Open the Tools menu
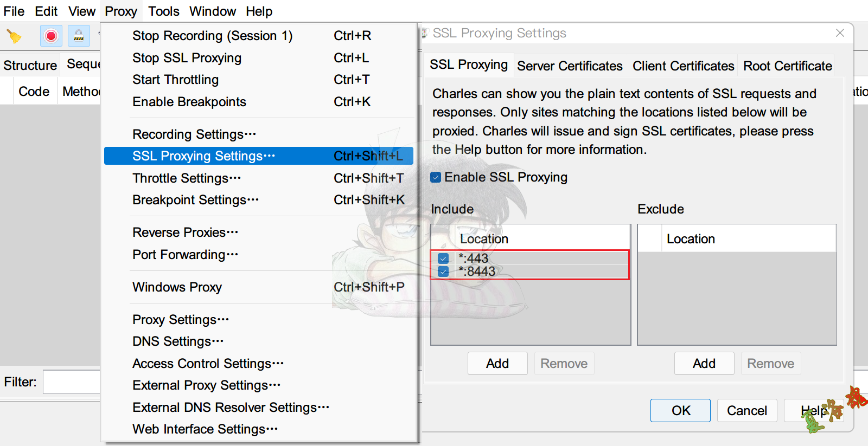Viewport: 868px width, 446px height. 163,11
